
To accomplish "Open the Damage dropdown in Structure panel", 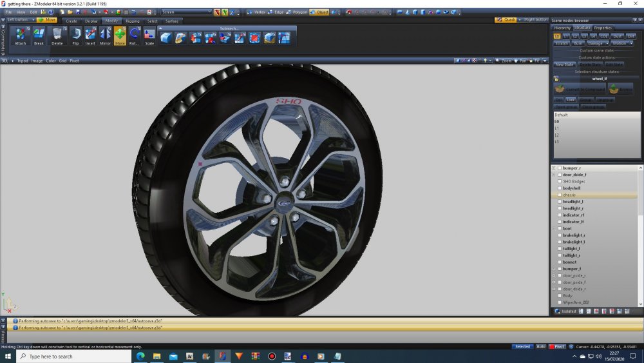I will [x=597, y=43].
